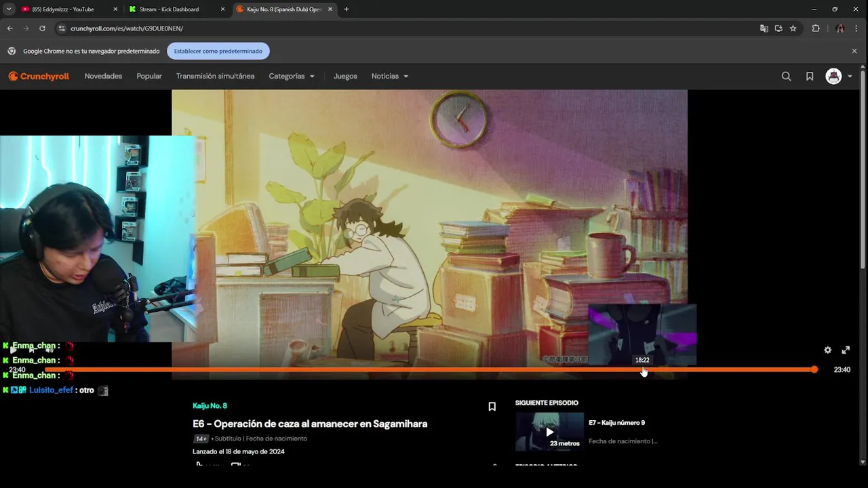Go to Novedades in the navigation
This screenshot has height=488, width=868.
pos(103,77)
